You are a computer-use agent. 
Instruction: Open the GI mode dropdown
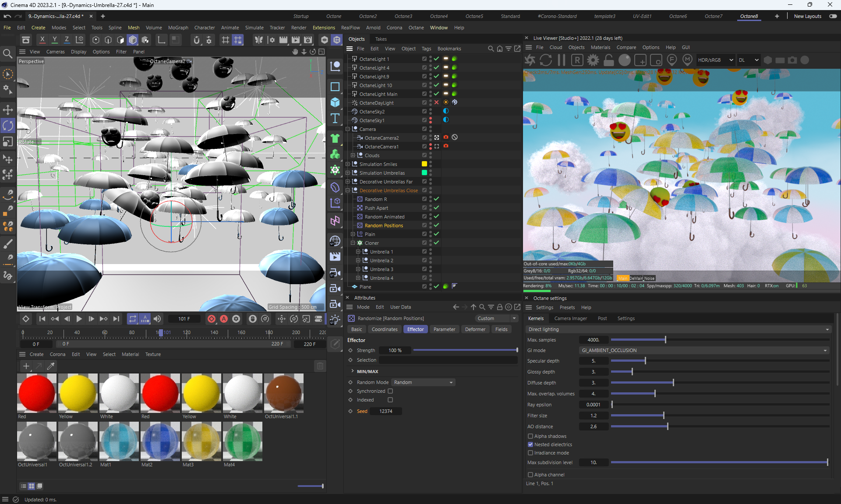click(x=704, y=350)
